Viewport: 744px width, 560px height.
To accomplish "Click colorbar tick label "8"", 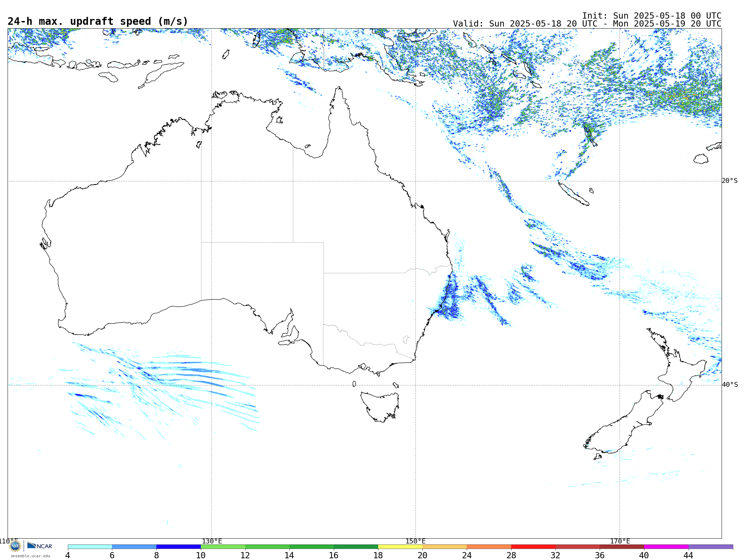I will point(156,556).
